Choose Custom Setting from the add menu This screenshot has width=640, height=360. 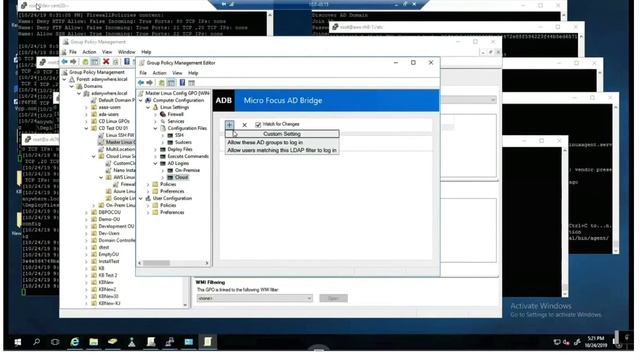282,134
